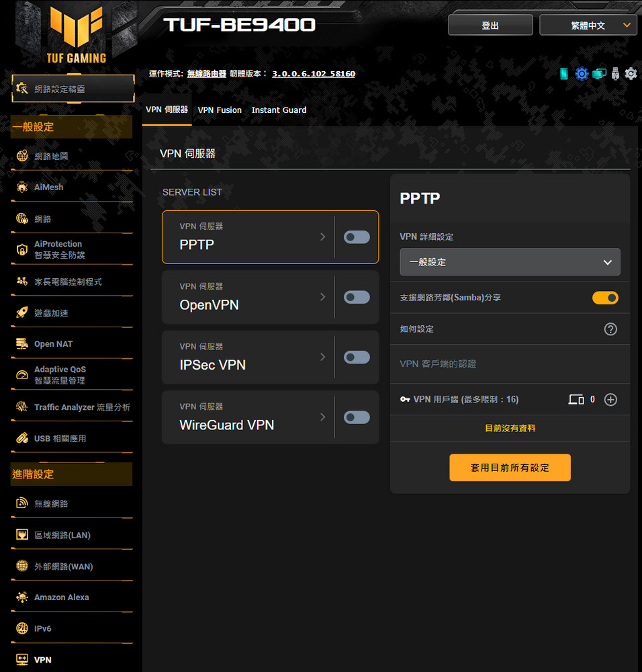The height and width of the screenshot is (672, 642).
Task: Turn on the WireGuard VPN toggle
Action: [357, 417]
